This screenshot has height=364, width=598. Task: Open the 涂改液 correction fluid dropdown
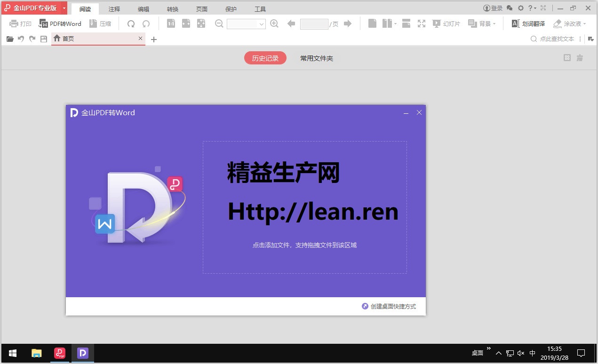(x=570, y=24)
